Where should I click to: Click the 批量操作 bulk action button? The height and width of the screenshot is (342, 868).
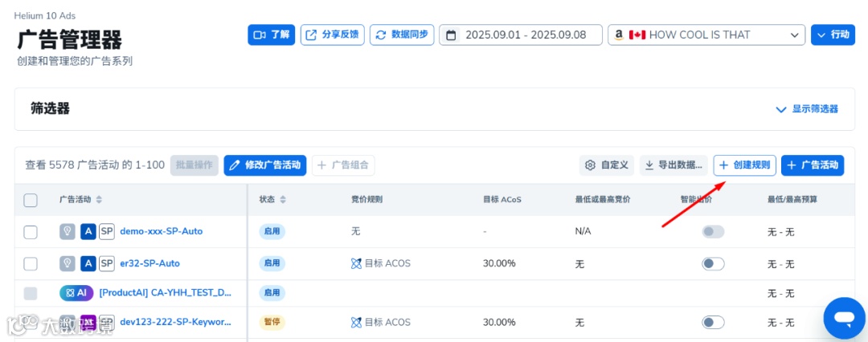(x=194, y=165)
